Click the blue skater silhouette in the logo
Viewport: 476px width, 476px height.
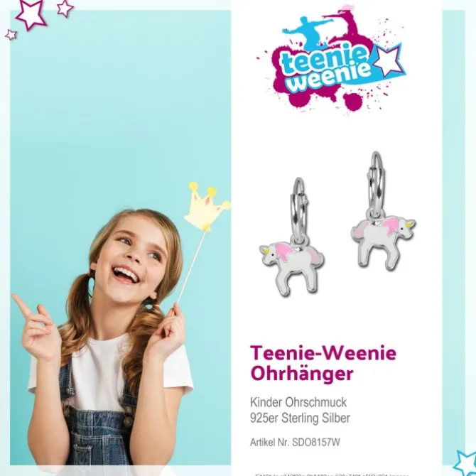[307, 31]
